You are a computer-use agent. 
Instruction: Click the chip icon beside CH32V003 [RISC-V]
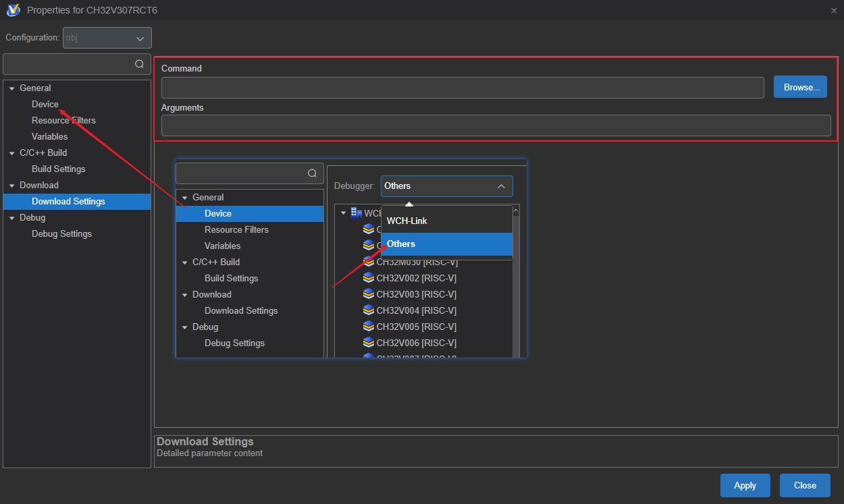368,293
